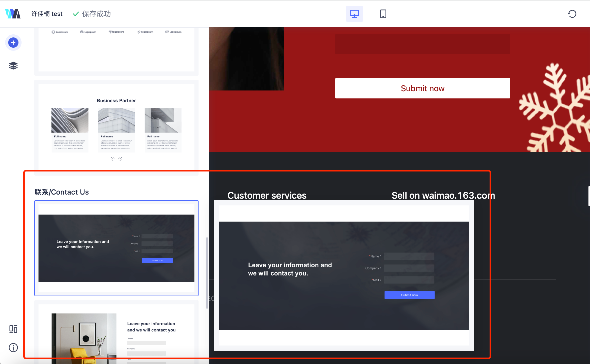Image resolution: width=590 pixels, height=364 pixels.
Task: Switch to mobile preview mode
Action: (x=383, y=14)
